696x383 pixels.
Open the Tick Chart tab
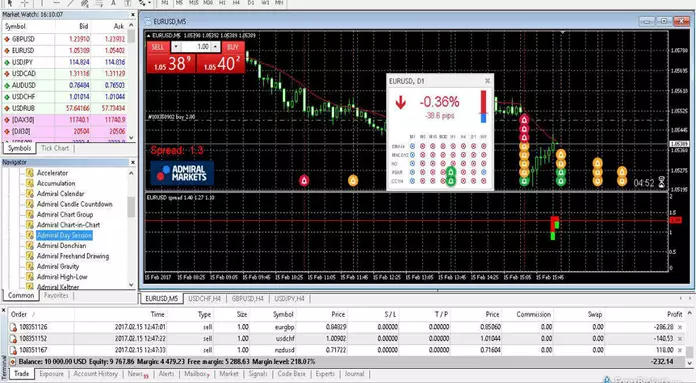point(55,148)
